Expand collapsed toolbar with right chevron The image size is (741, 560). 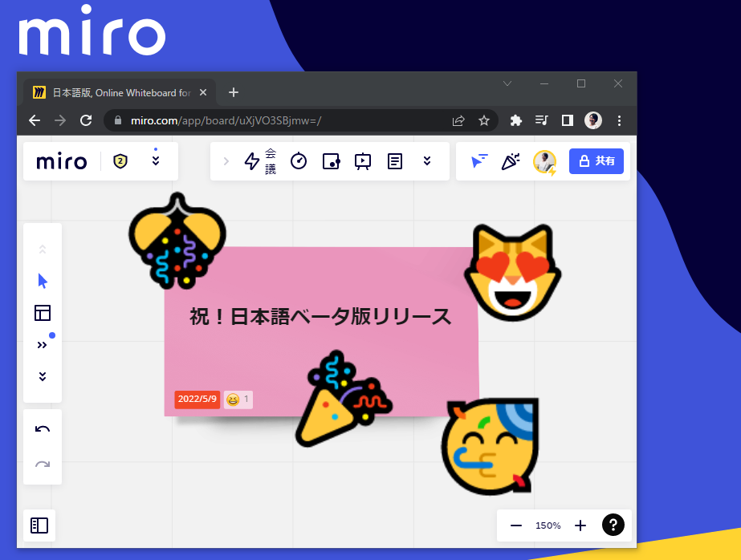pyautogui.click(x=226, y=161)
